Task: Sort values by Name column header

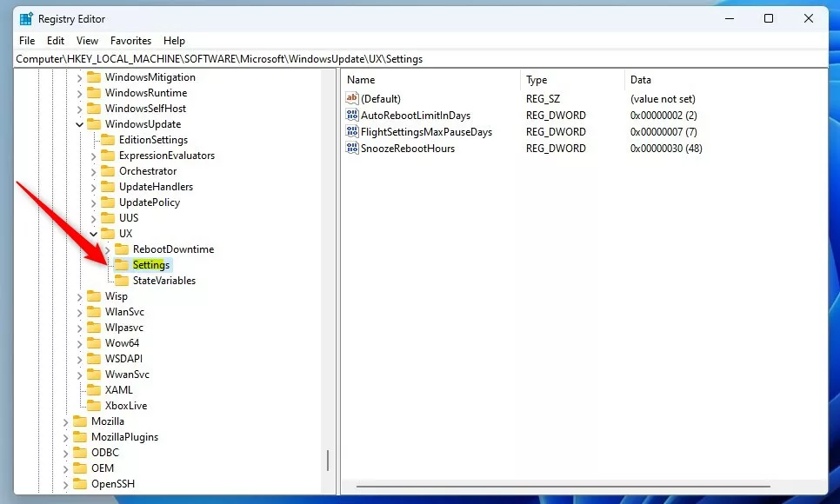Action: tap(430, 80)
